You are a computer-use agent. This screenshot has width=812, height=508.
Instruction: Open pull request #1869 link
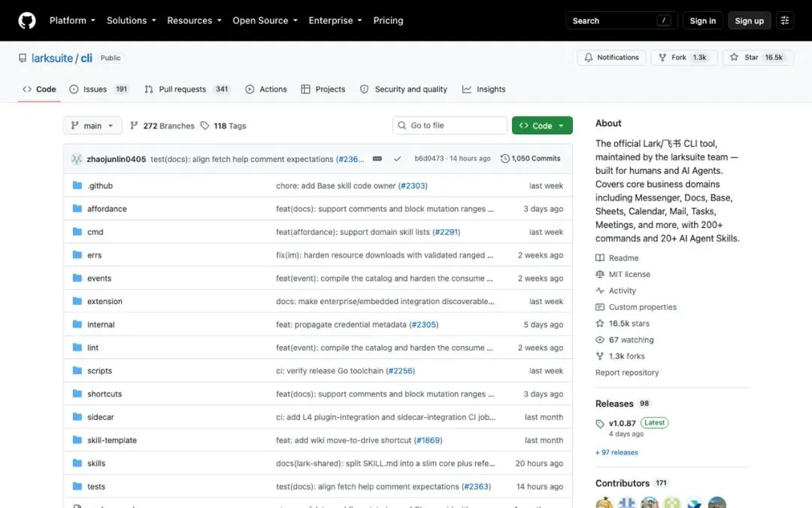[429, 440]
